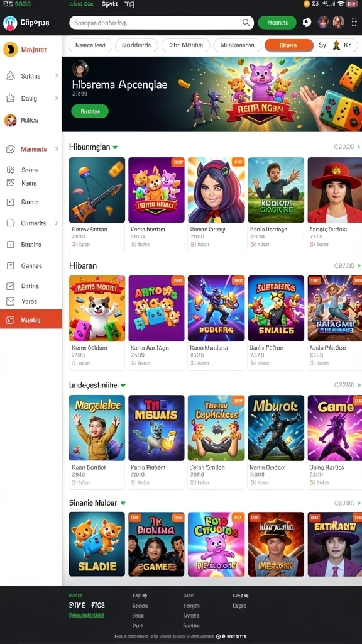Open the C2020 see-more link
The image size is (362, 644).
[x=347, y=147]
